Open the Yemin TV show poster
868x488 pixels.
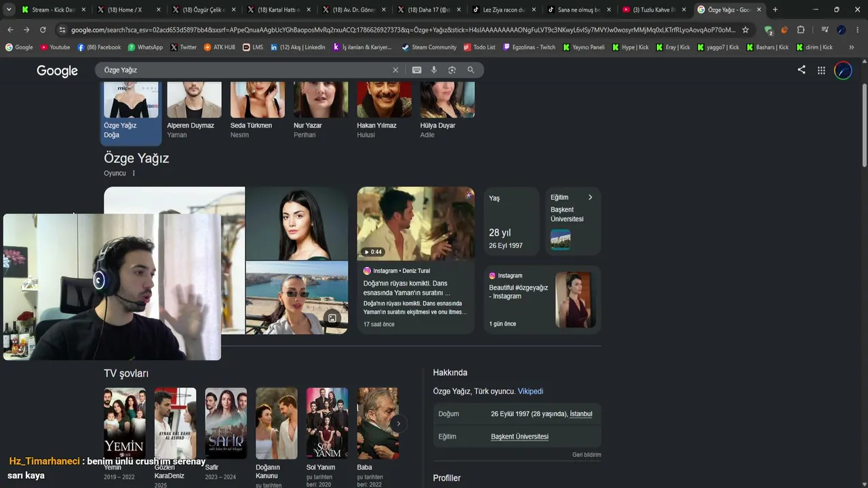coord(125,424)
